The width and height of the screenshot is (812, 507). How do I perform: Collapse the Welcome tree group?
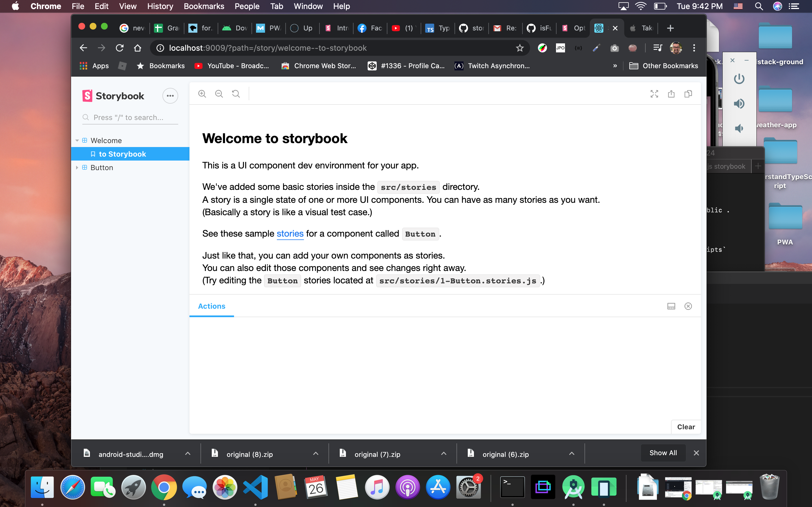pyautogui.click(x=77, y=141)
